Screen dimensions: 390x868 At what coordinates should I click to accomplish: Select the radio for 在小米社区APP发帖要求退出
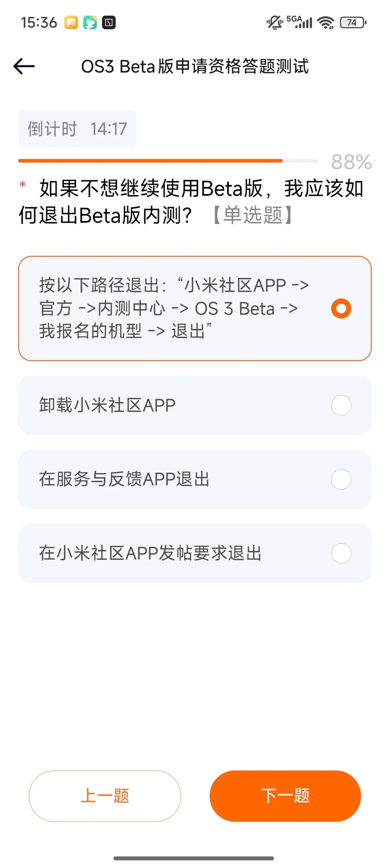click(x=341, y=553)
